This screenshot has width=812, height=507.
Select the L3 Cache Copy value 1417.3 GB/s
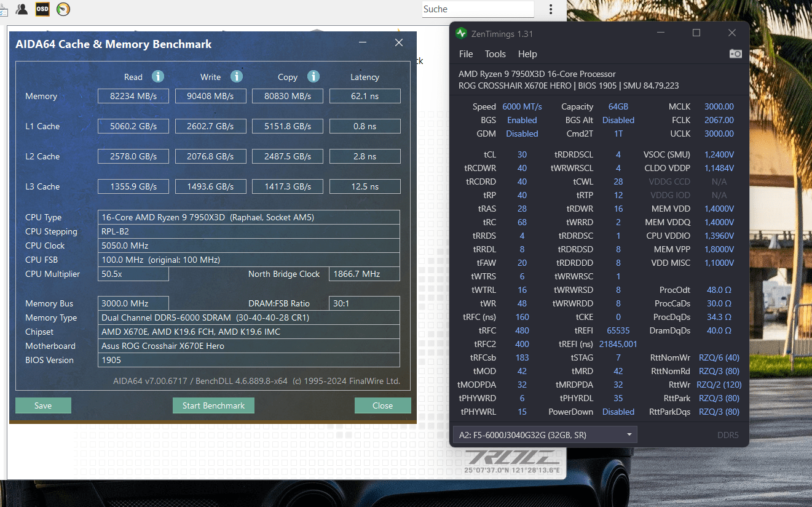pos(288,186)
